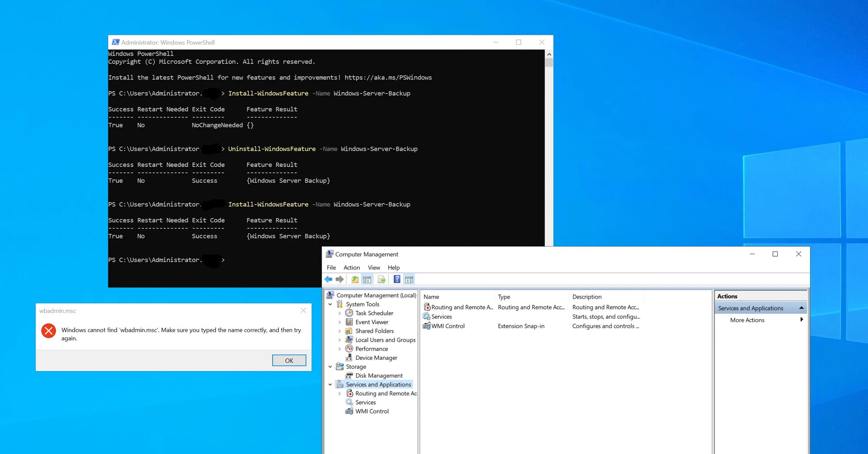
Task: Select System Tools node in tree
Action: tap(362, 304)
